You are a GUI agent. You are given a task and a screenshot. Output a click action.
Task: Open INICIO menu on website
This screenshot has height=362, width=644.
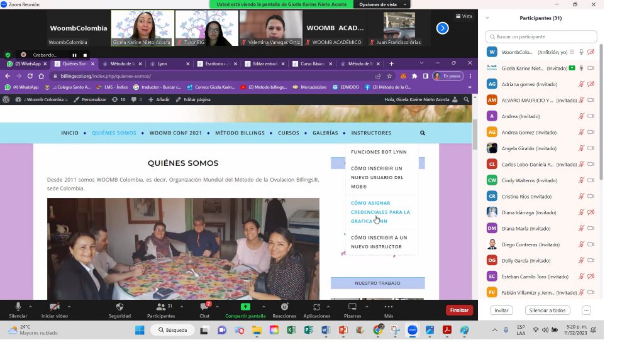pyautogui.click(x=70, y=133)
